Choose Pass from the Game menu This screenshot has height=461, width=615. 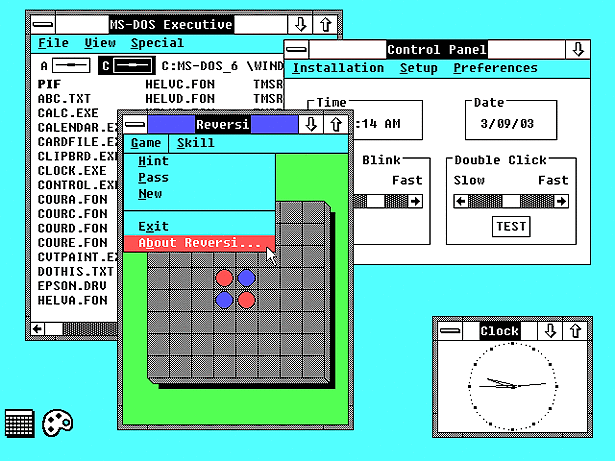point(199,178)
